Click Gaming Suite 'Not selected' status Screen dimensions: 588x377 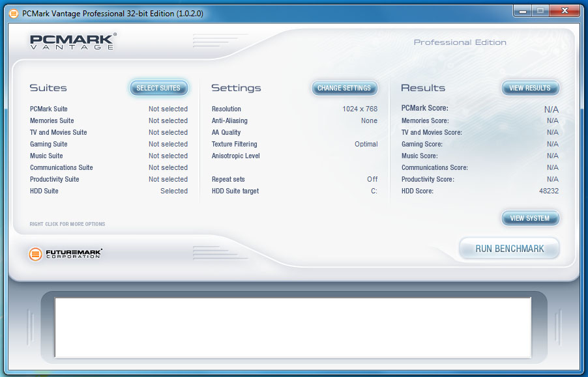coord(168,144)
